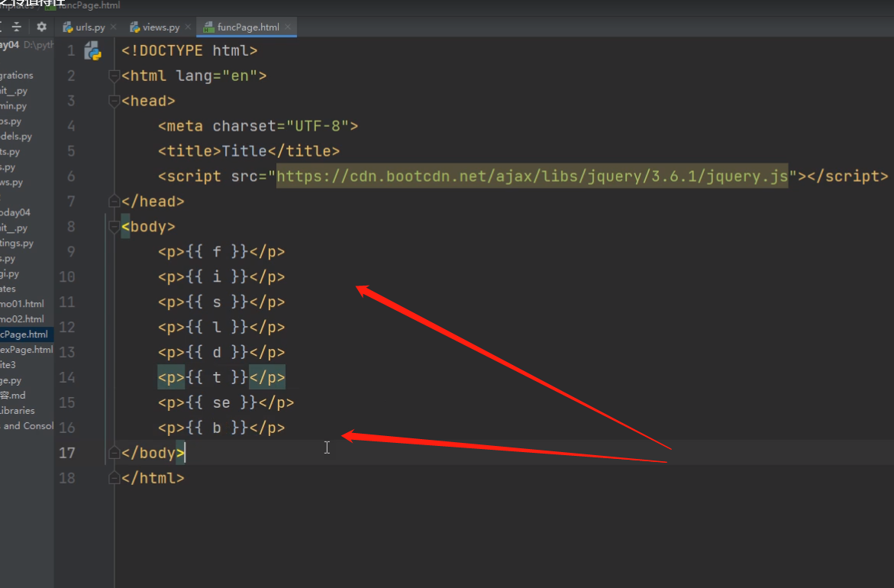Select the ay04 project root row

(x=27, y=45)
